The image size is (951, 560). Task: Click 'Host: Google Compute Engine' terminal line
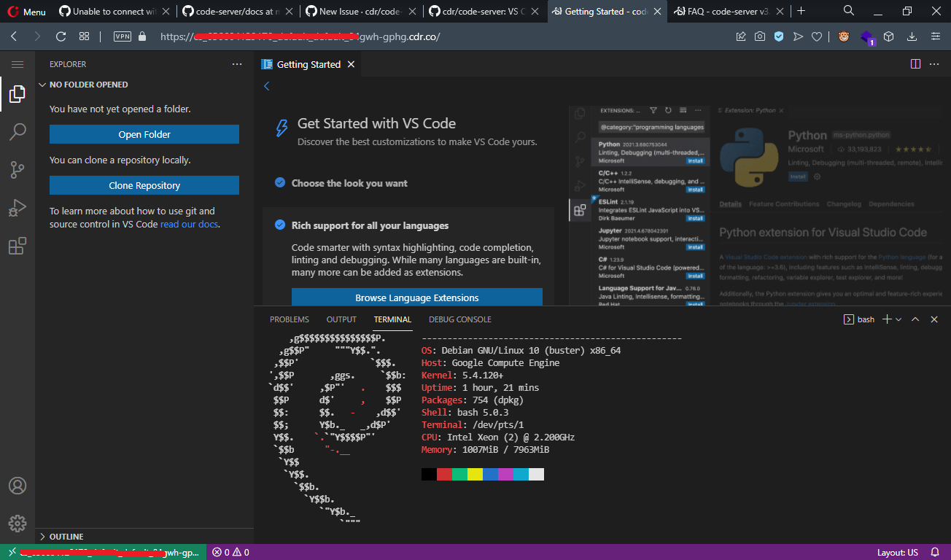coord(491,363)
